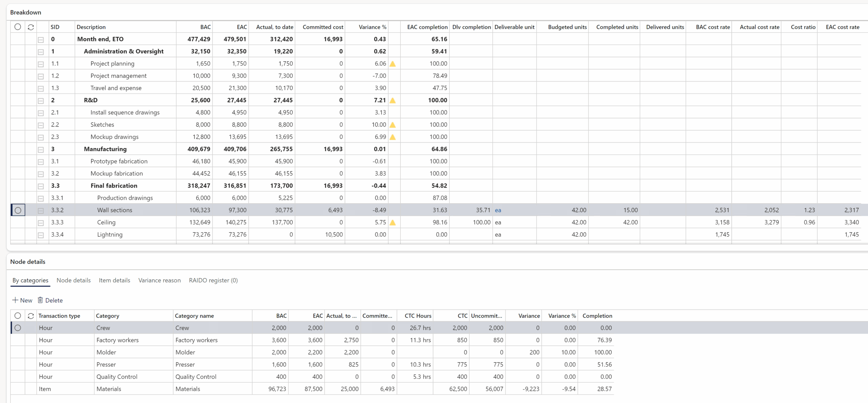Click the selection circle in the Breakdown header
This screenshot has width=868, height=403.
(x=18, y=27)
